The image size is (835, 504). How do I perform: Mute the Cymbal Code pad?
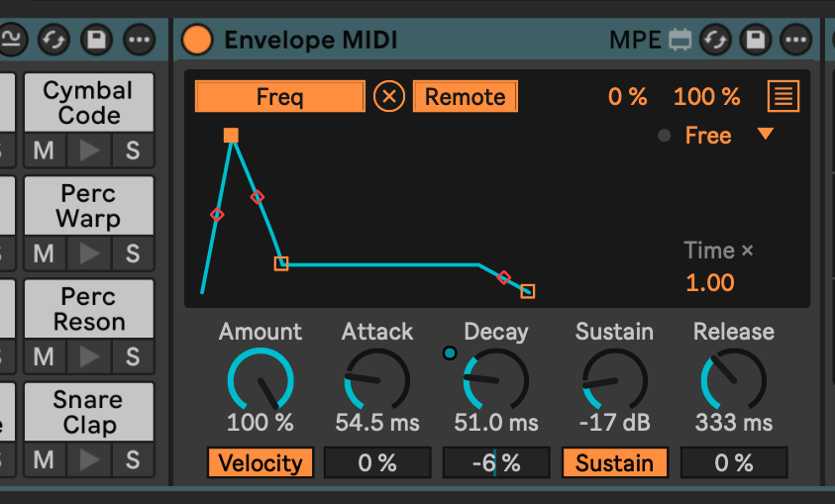pos(44,151)
